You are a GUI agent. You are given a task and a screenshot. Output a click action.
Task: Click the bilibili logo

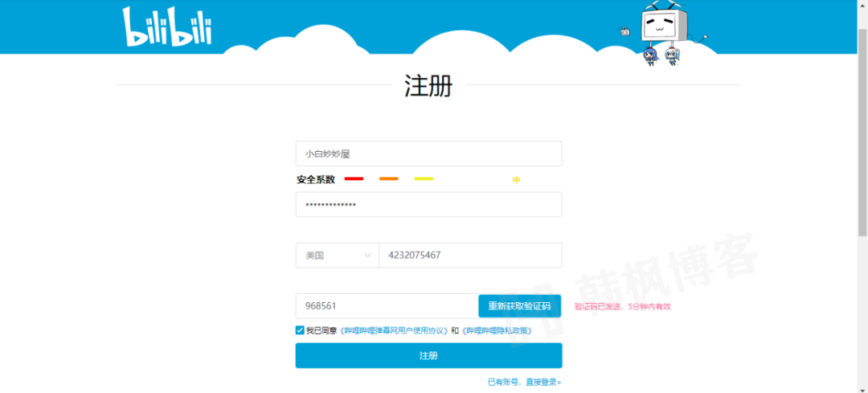tap(167, 26)
